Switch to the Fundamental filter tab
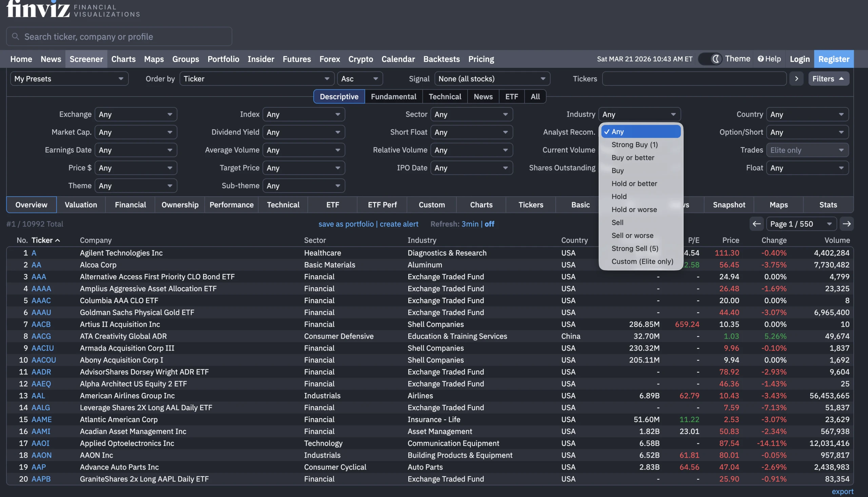Viewport: 868px width, 497px height. [393, 97]
